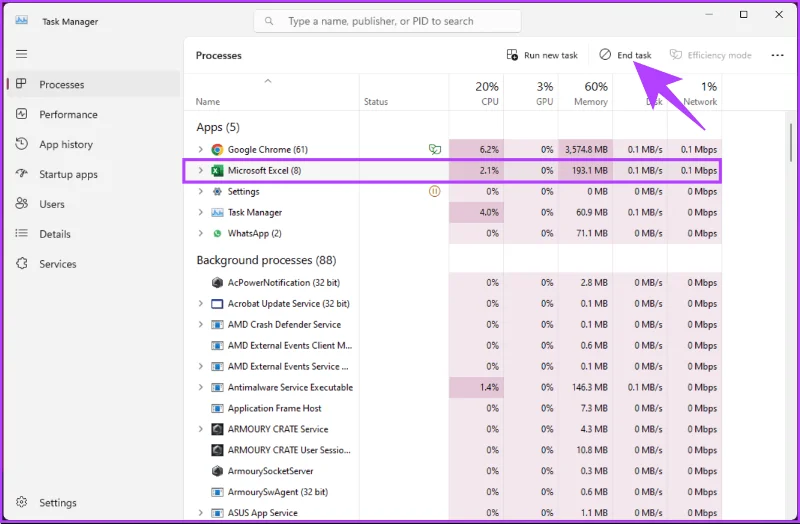Expand the Microsoft Excel process group

click(201, 170)
